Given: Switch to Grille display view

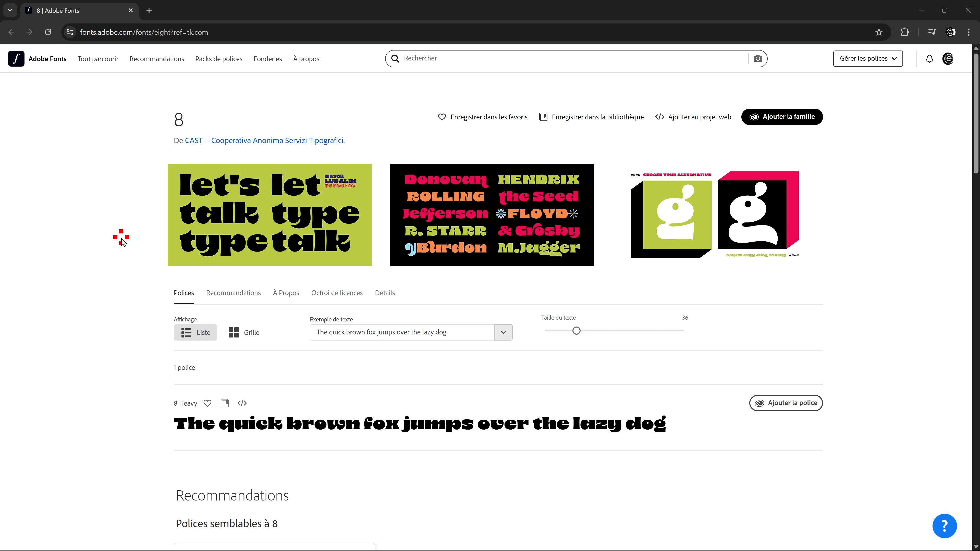Looking at the screenshot, I should click(244, 332).
